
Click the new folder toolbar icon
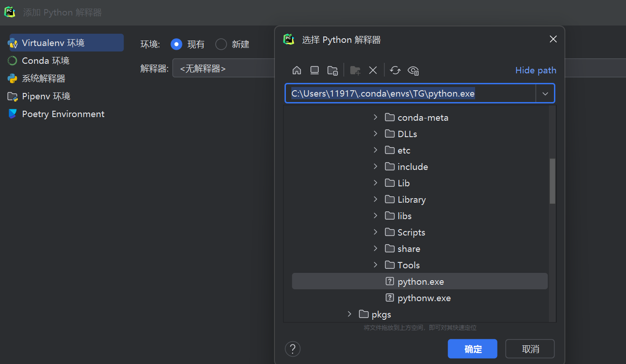tap(355, 70)
